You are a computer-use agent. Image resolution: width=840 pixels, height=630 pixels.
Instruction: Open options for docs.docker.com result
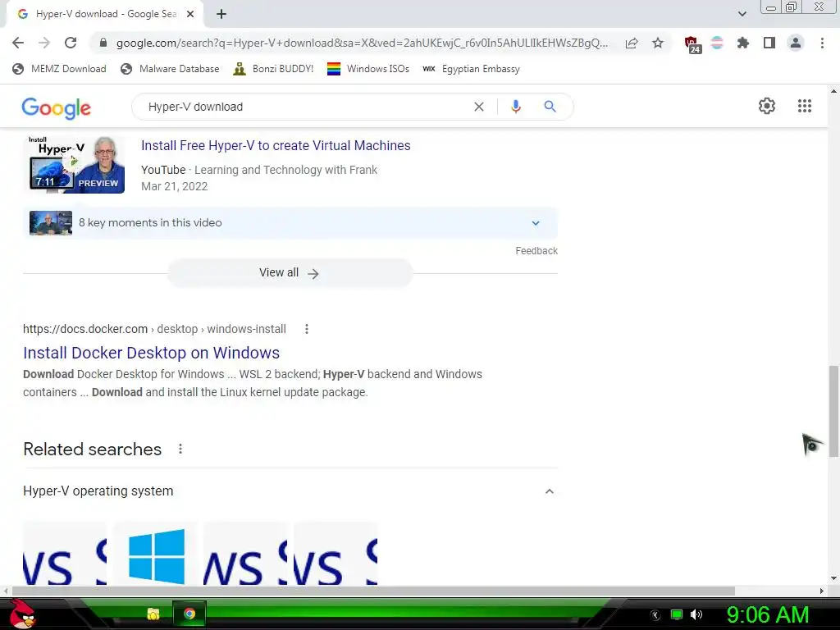tap(307, 329)
